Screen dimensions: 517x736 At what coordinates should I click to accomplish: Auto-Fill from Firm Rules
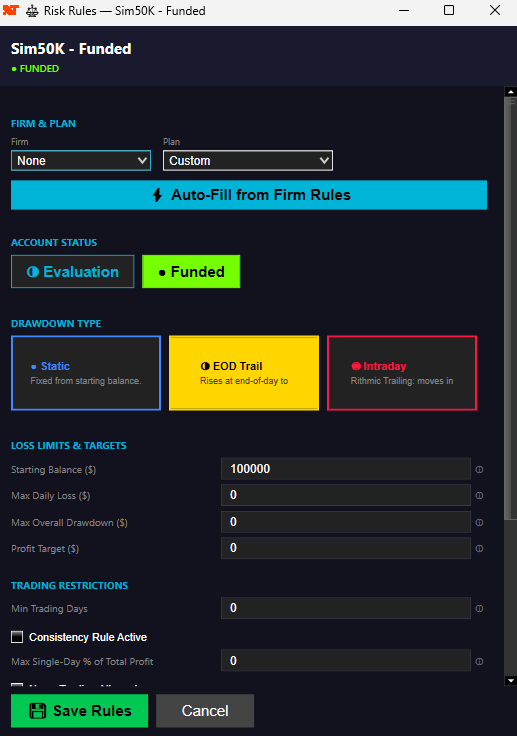click(249, 195)
